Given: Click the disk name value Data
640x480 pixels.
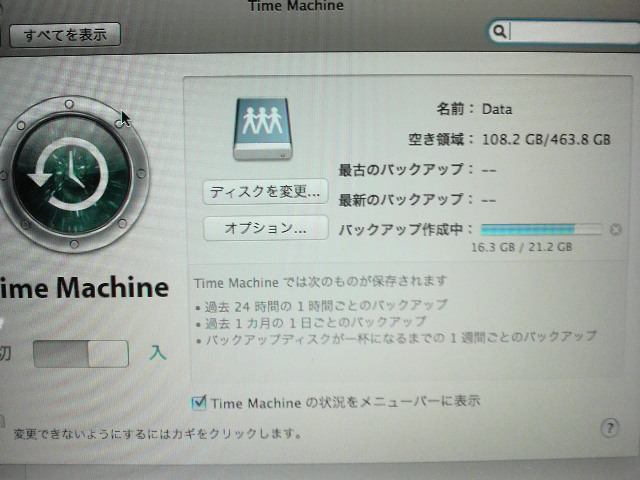Looking at the screenshot, I should click(497, 109).
